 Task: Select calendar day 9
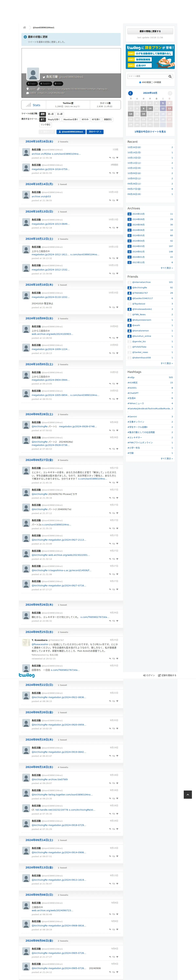pyautogui.click(x=143, y=109)
